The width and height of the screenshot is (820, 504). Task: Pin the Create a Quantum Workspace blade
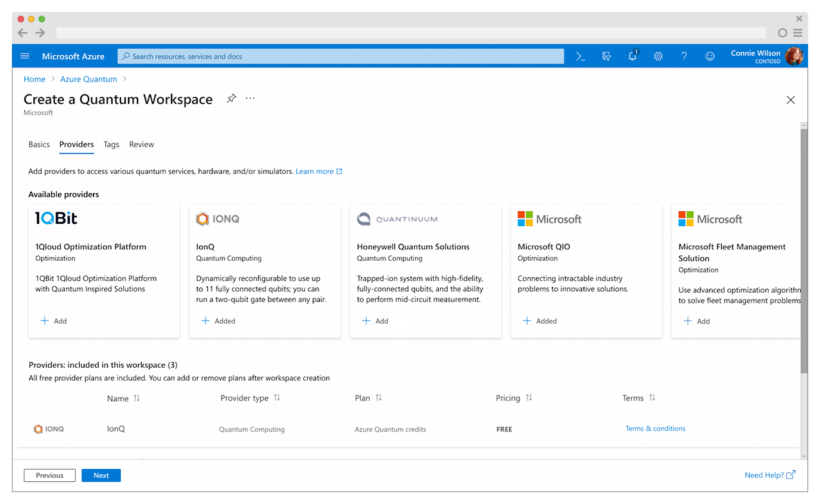tap(231, 98)
